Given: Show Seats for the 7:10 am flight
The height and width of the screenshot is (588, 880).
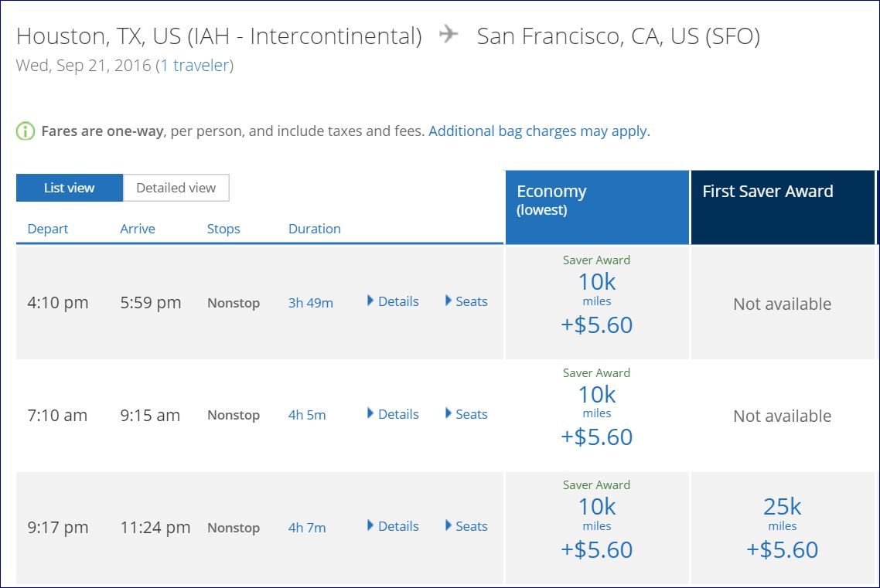Looking at the screenshot, I should (x=466, y=414).
